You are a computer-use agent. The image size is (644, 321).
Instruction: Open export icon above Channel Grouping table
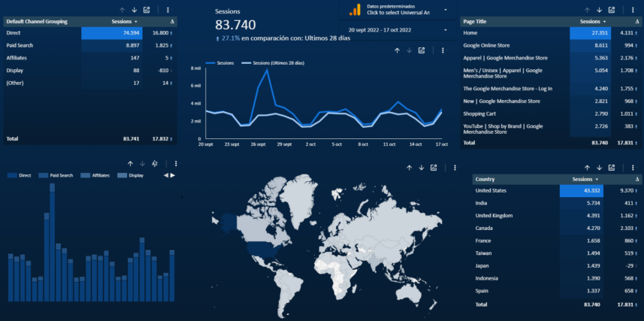(147, 10)
